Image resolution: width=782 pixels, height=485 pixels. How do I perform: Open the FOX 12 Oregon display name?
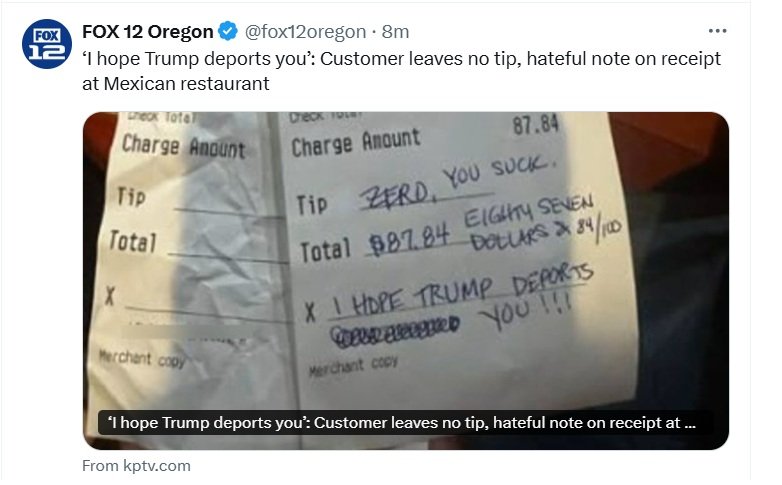[148, 31]
